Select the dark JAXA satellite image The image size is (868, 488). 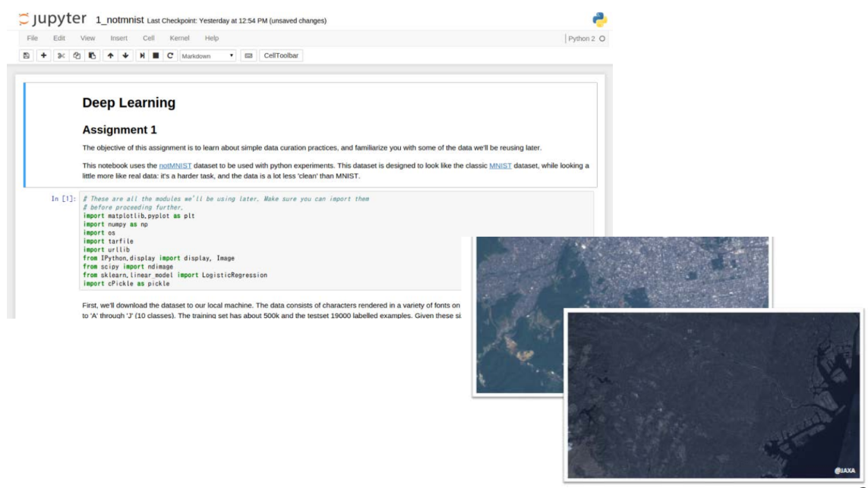[714, 395]
